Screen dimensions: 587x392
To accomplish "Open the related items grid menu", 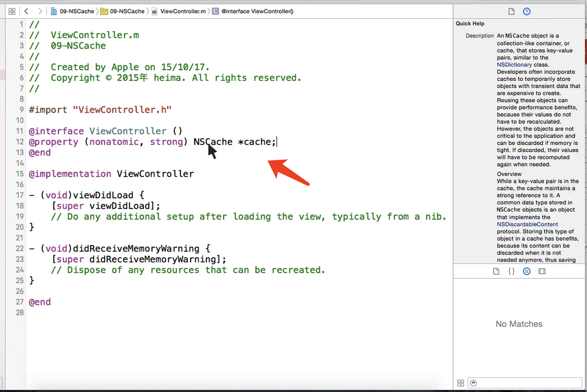I will (x=12, y=11).
